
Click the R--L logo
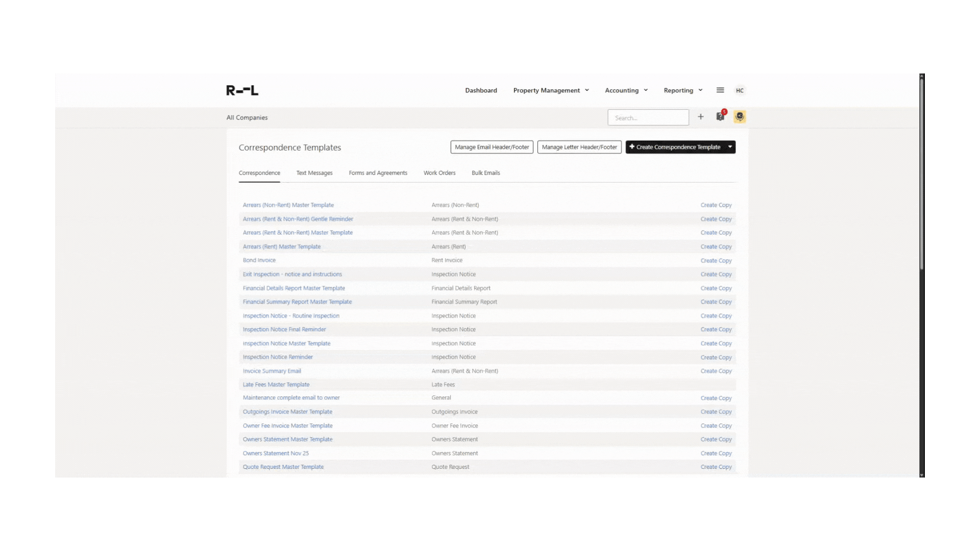coord(242,90)
